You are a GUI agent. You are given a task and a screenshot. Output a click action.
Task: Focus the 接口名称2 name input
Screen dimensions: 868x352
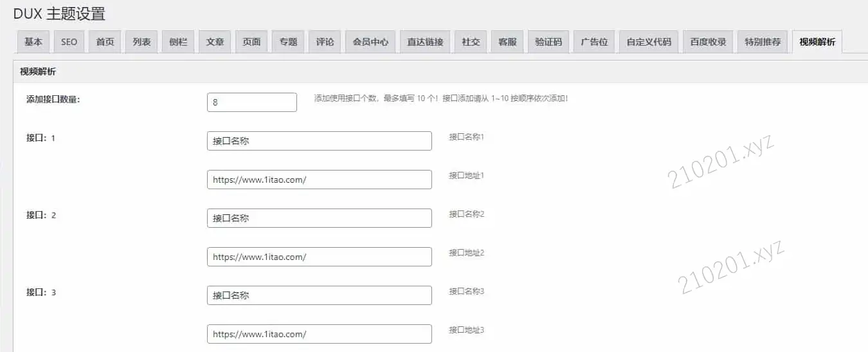click(320, 218)
